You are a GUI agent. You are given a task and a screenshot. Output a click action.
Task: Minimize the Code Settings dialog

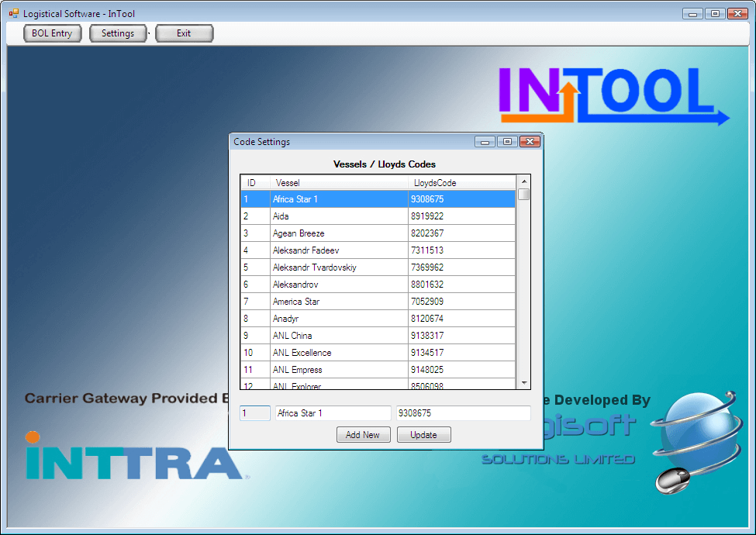pyautogui.click(x=485, y=142)
